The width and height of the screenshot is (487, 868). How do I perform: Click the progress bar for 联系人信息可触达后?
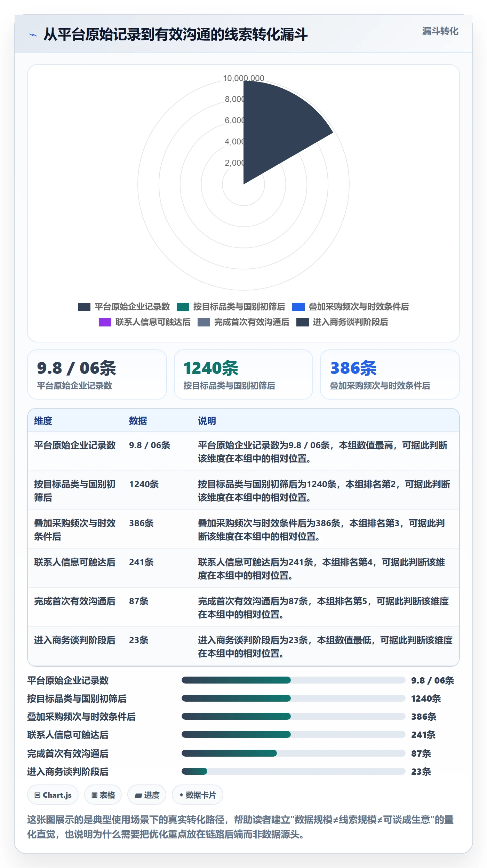[x=294, y=734]
